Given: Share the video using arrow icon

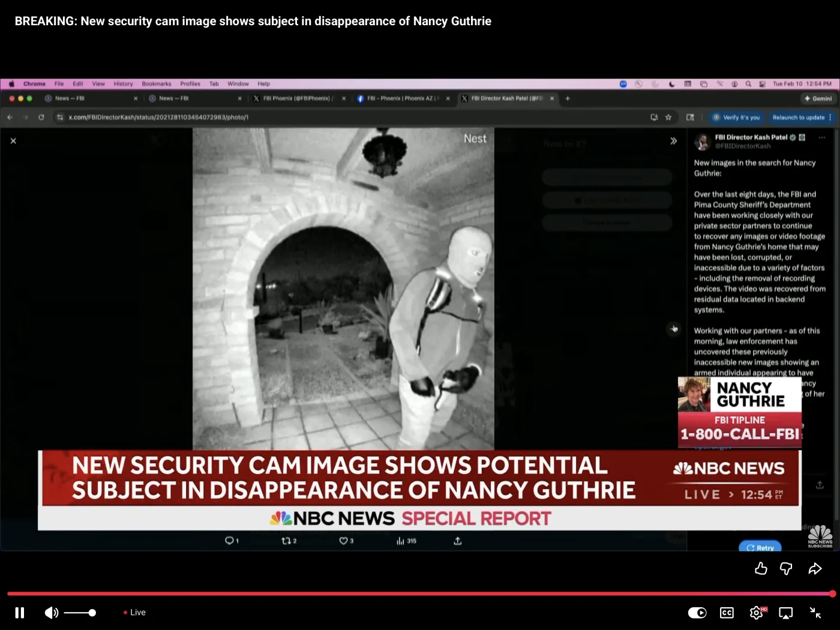Looking at the screenshot, I should (815, 568).
